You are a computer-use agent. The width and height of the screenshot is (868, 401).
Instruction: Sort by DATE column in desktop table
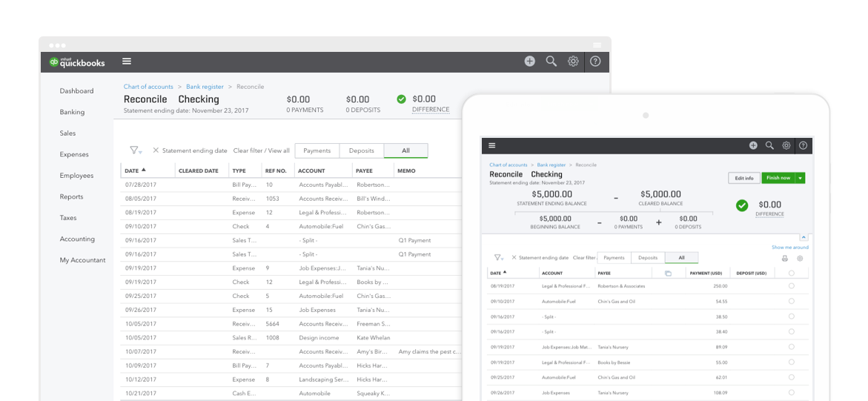click(135, 170)
